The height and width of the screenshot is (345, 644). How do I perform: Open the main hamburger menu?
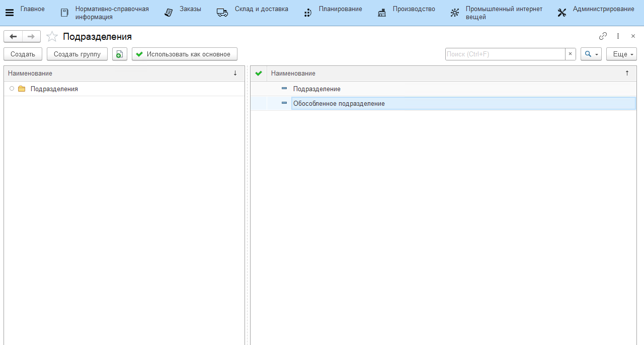point(9,13)
